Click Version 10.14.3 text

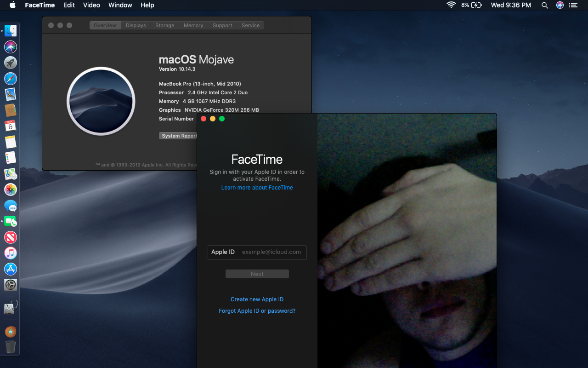[177, 69]
